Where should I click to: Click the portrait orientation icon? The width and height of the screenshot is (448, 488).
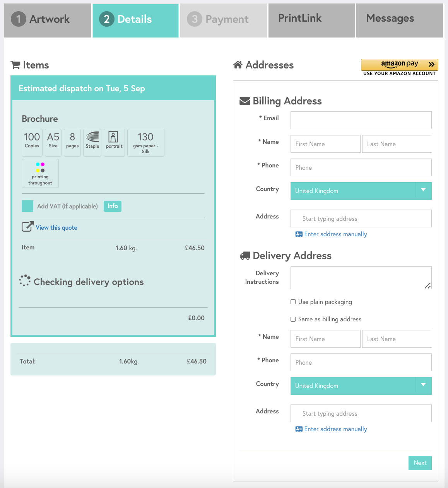[x=114, y=137]
